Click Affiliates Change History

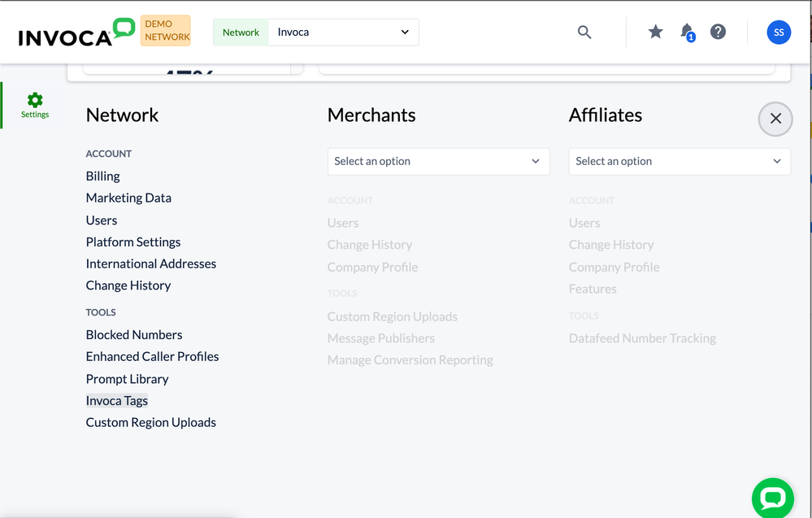(x=611, y=245)
